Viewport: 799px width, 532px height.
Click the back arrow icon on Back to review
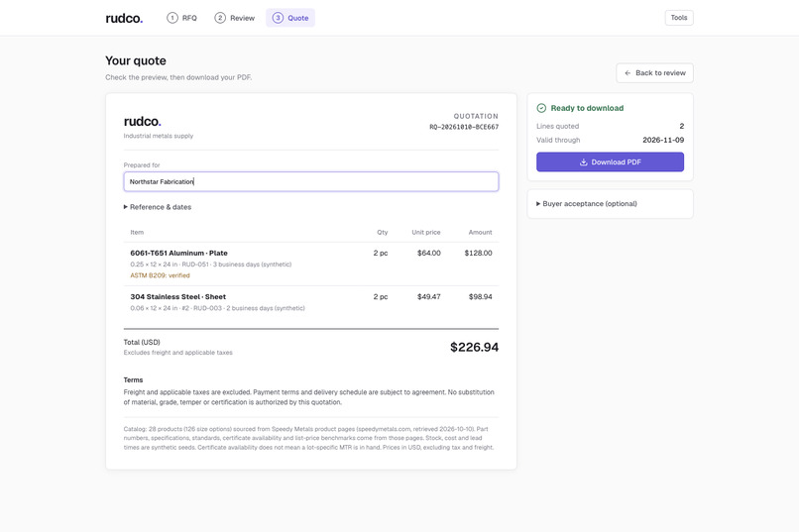tap(628, 72)
